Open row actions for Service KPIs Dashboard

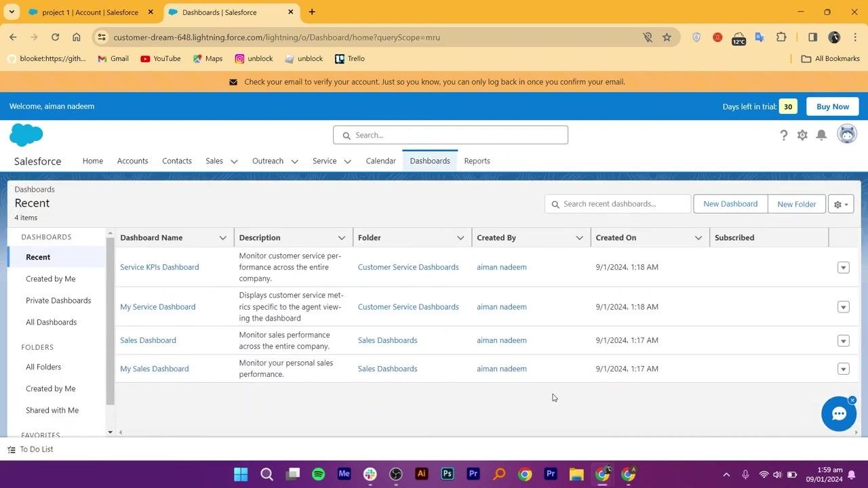pos(843,267)
